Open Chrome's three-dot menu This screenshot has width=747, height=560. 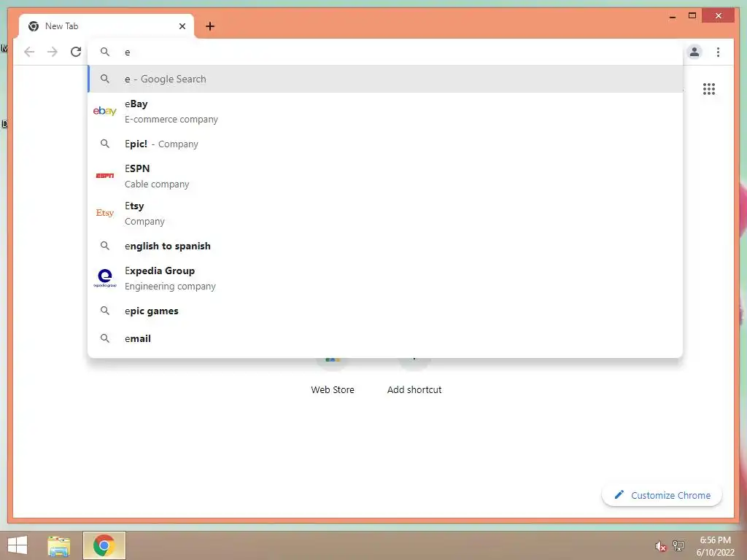pyautogui.click(x=718, y=52)
